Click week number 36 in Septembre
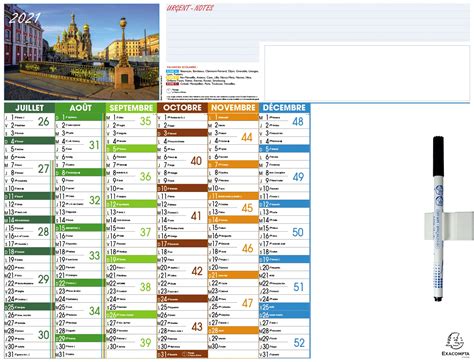The image size is (474, 362). (x=145, y=176)
